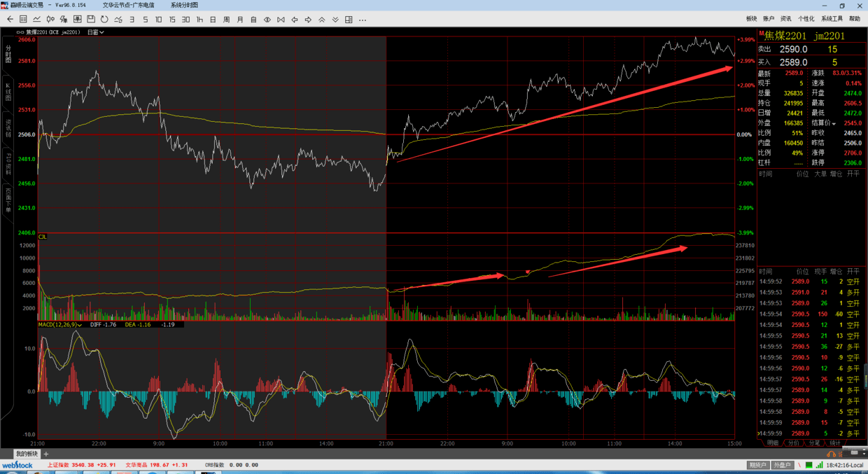Click the more options ellipsis in toolbar
868x474 pixels.
tap(363, 20)
